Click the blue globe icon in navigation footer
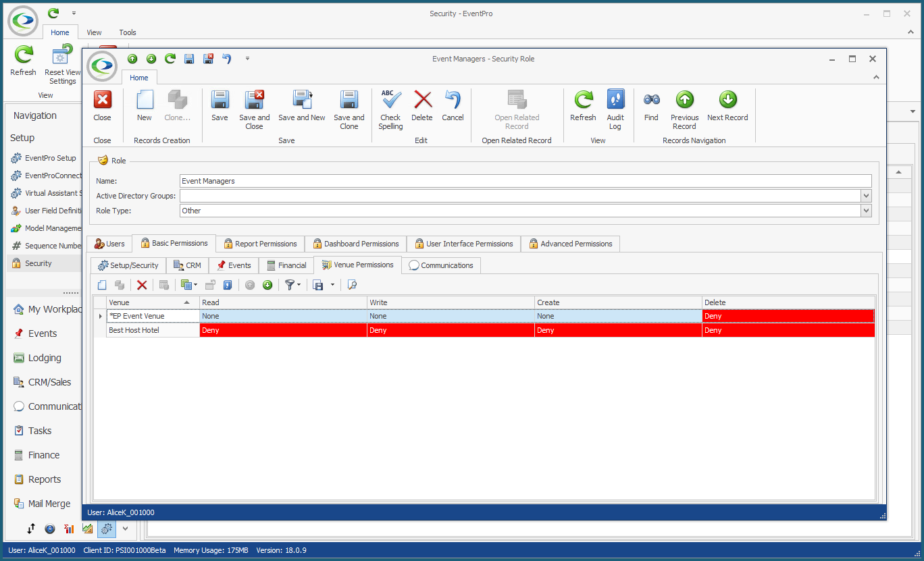924x561 pixels. coord(50,529)
